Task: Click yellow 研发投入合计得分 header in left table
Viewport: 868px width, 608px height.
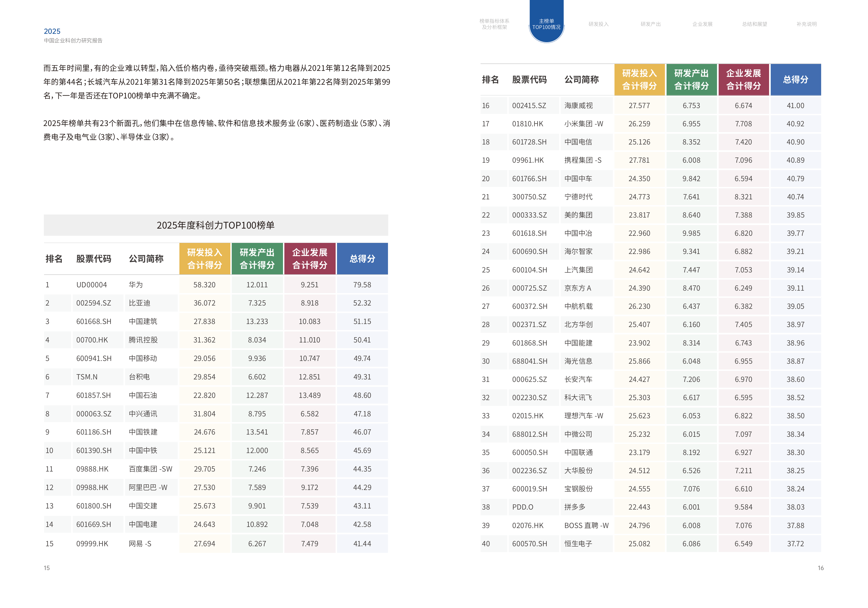Action: click(x=204, y=259)
